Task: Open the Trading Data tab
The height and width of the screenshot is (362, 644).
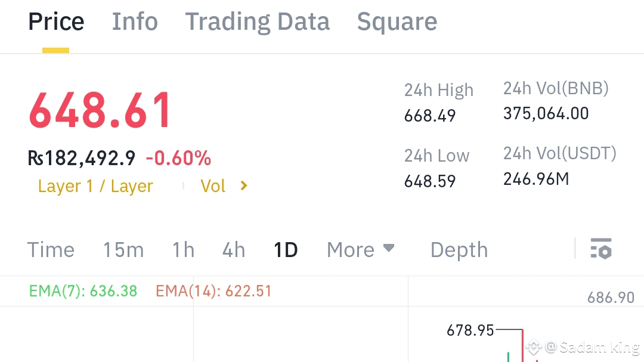Action: 257,22
